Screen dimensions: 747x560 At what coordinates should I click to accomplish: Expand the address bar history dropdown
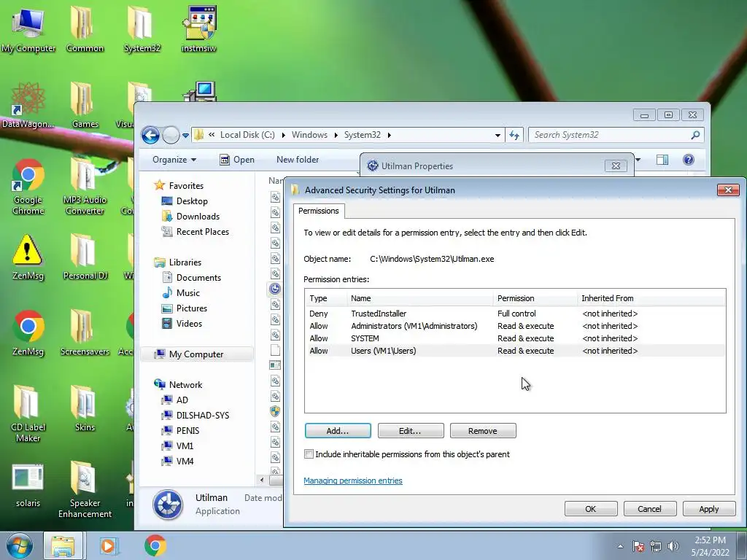(498, 135)
